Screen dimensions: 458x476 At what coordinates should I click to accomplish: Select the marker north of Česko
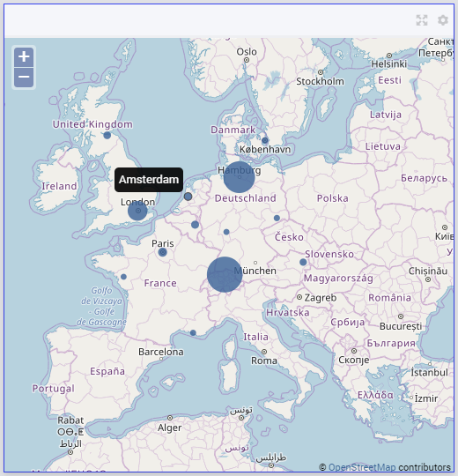click(277, 218)
